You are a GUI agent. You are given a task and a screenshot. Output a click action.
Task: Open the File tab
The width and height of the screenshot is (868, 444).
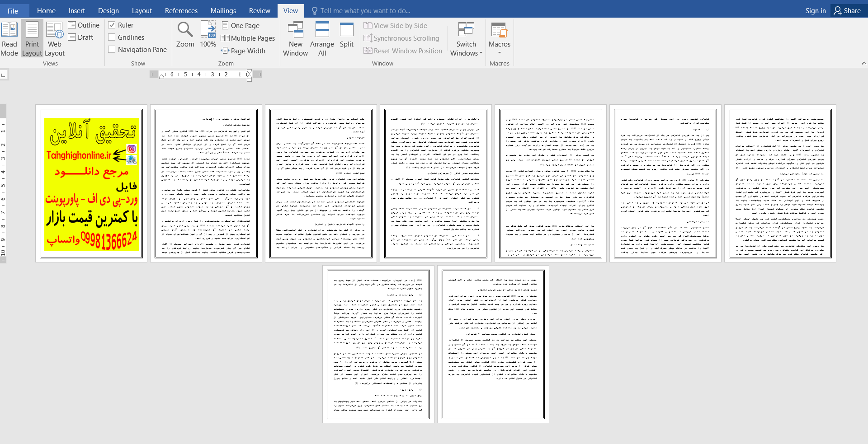click(13, 11)
